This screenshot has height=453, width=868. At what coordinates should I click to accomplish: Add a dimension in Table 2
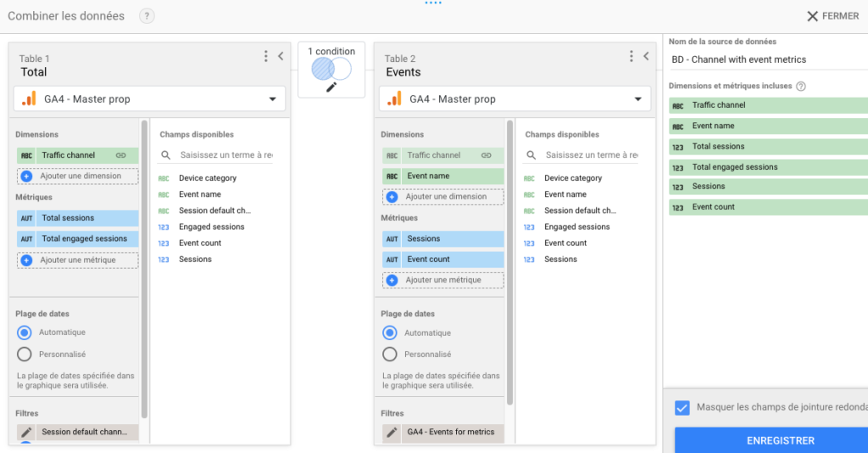coord(442,197)
